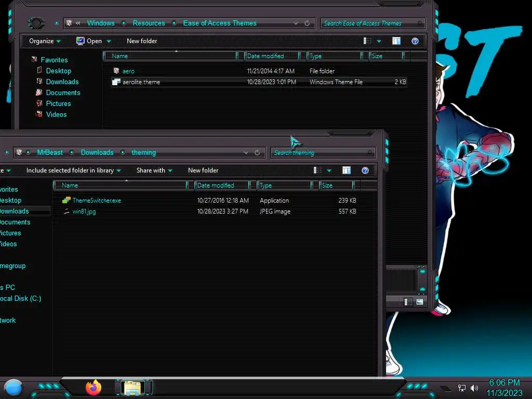
Task: Click Include selected folder in library
Action: coord(73,170)
